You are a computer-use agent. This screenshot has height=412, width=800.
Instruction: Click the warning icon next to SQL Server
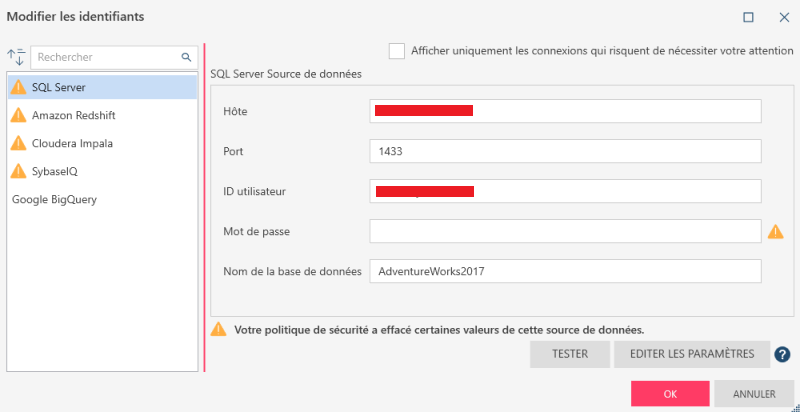coord(18,88)
